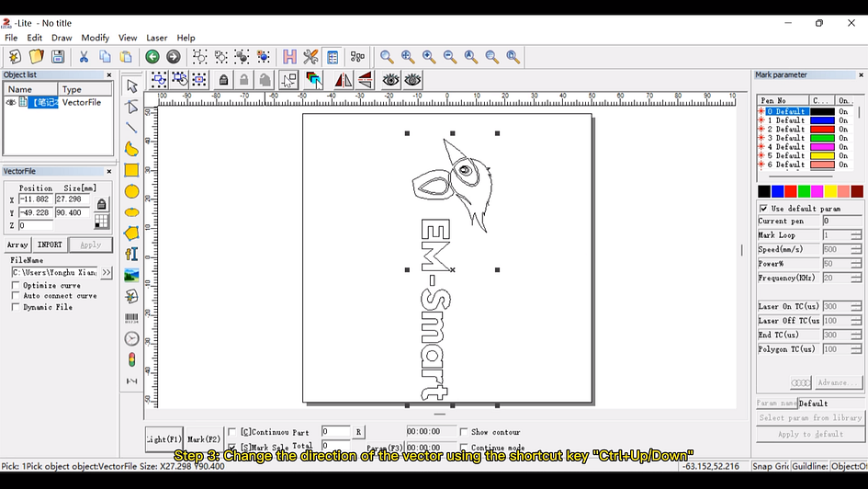The width and height of the screenshot is (868, 489).
Task: Open the Laser menu
Action: (x=157, y=38)
